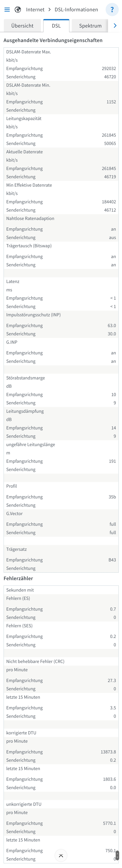The image size is (122, 868).
Task: Click the Leitungslänge value 191
Action: (x=112, y=461)
